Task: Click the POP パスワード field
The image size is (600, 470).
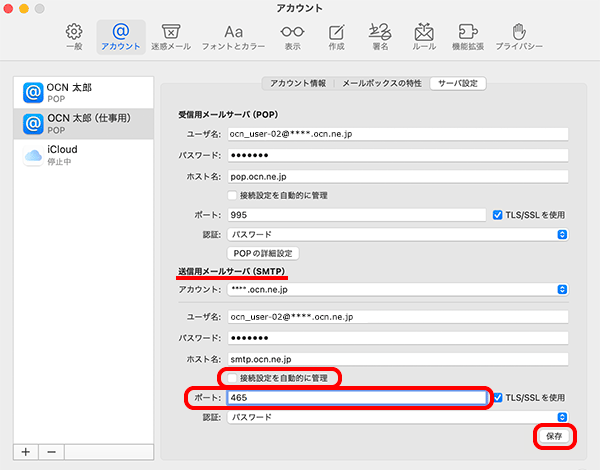Action: click(398, 155)
